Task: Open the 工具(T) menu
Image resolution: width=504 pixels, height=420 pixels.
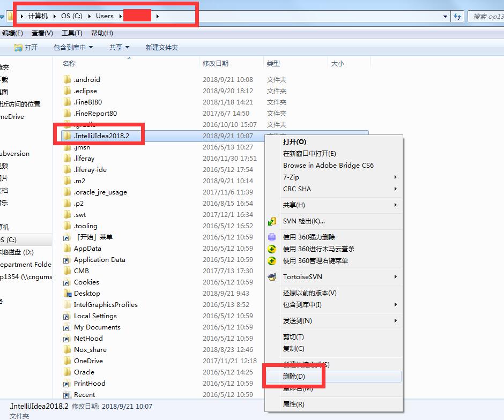Action: point(72,33)
